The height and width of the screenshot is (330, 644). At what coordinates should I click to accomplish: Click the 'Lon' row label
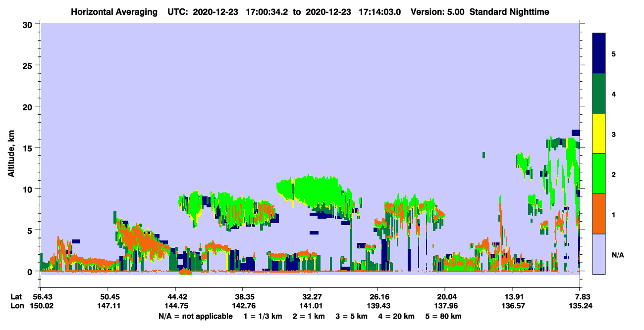17,306
